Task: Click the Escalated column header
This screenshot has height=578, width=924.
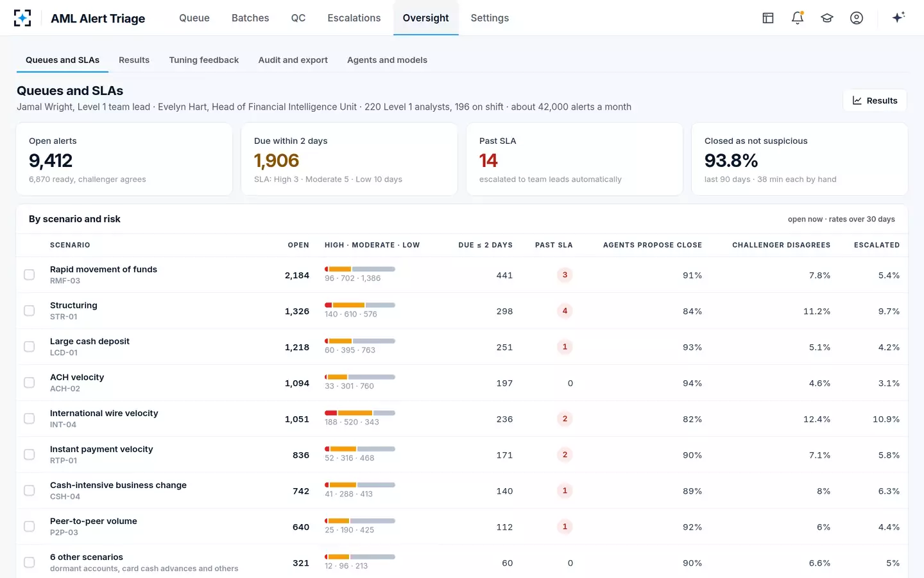Action: [x=877, y=245]
